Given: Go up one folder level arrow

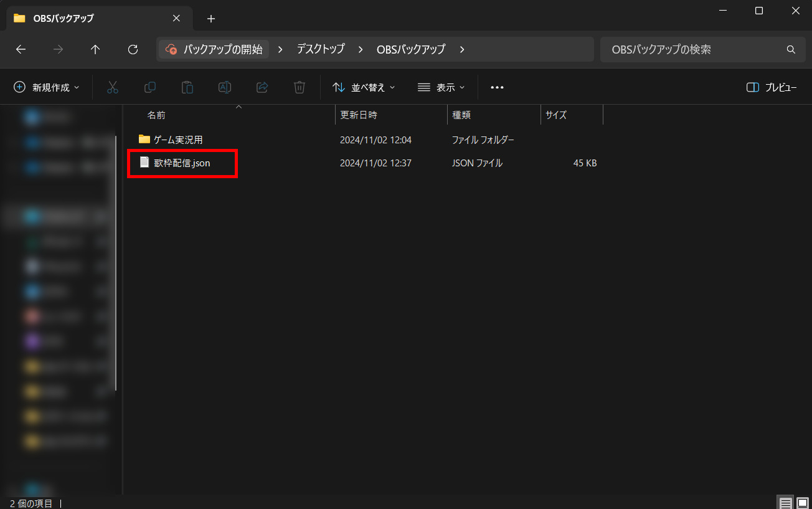Looking at the screenshot, I should [95, 49].
